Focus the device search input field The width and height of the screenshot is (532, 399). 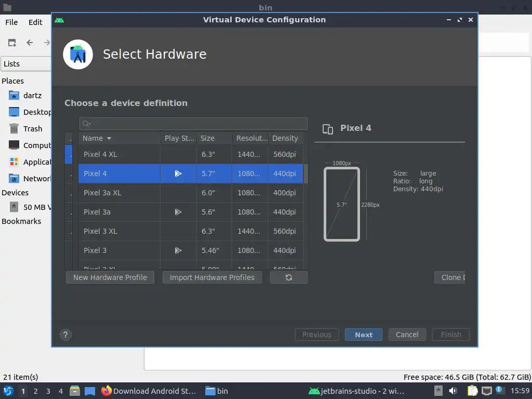193,124
